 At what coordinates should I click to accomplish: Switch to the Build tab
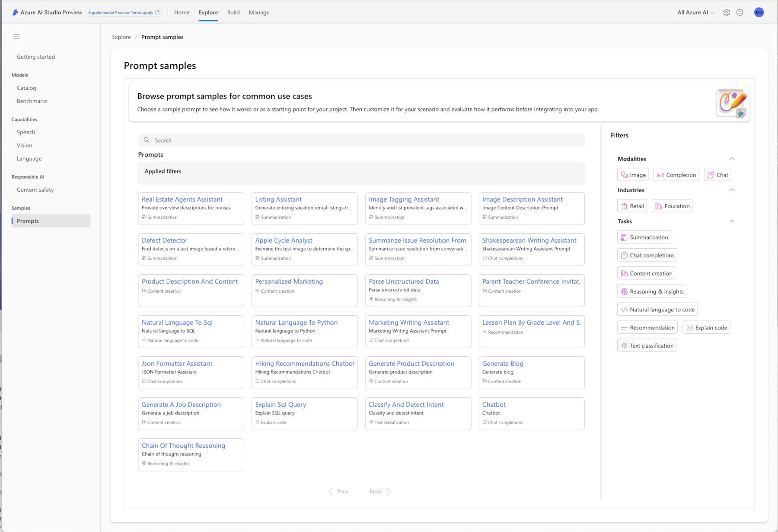233,13
